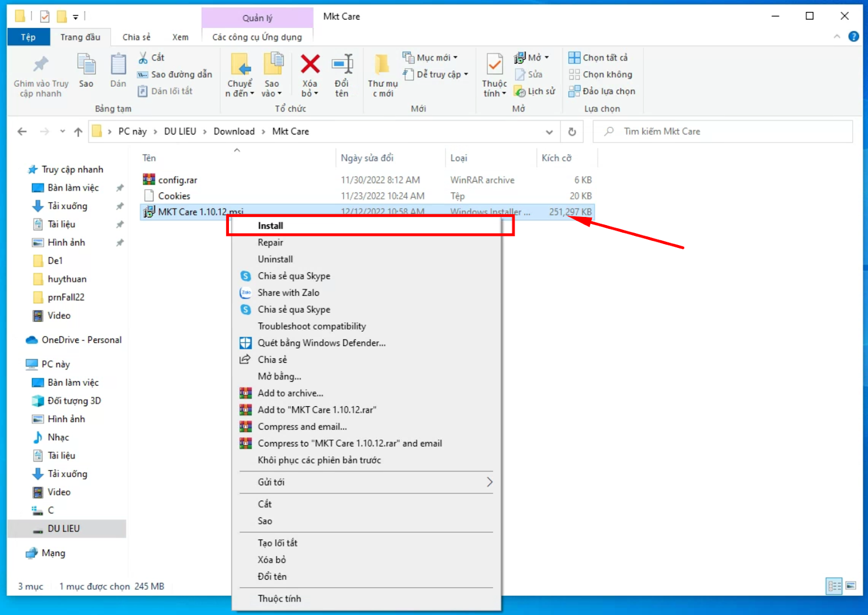The width and height of the screenshot is (868, 615).
Task: Click the blue Help question-mark icon
Action: click(x=853, y=36)
